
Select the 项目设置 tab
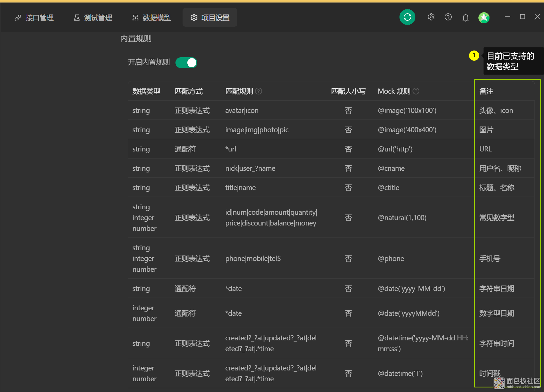pos(210,18)
